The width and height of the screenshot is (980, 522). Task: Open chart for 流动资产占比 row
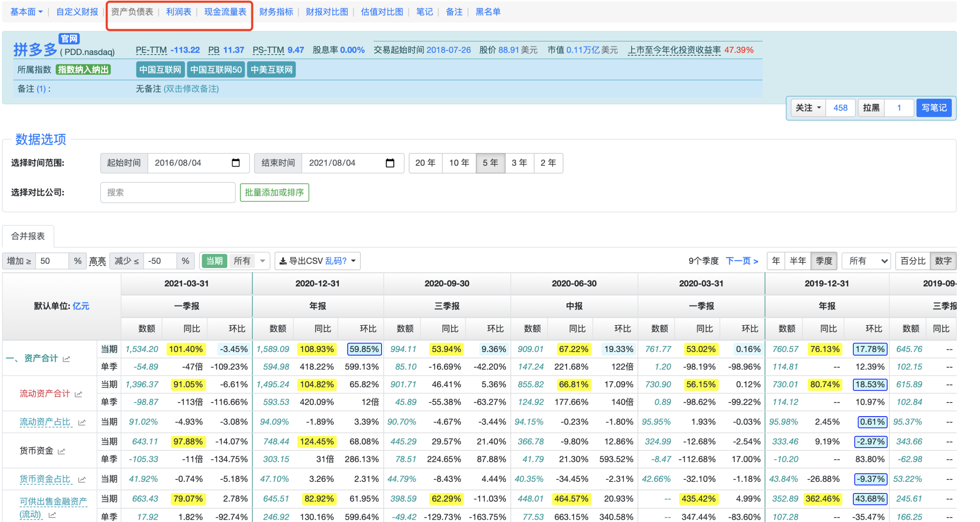pos(82,422)
